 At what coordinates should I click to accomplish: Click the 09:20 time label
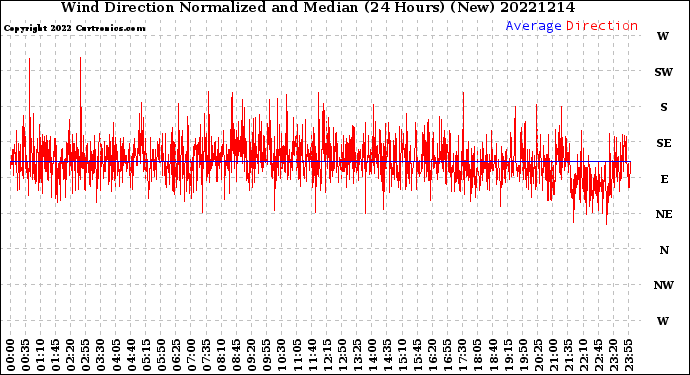(252, 355)
